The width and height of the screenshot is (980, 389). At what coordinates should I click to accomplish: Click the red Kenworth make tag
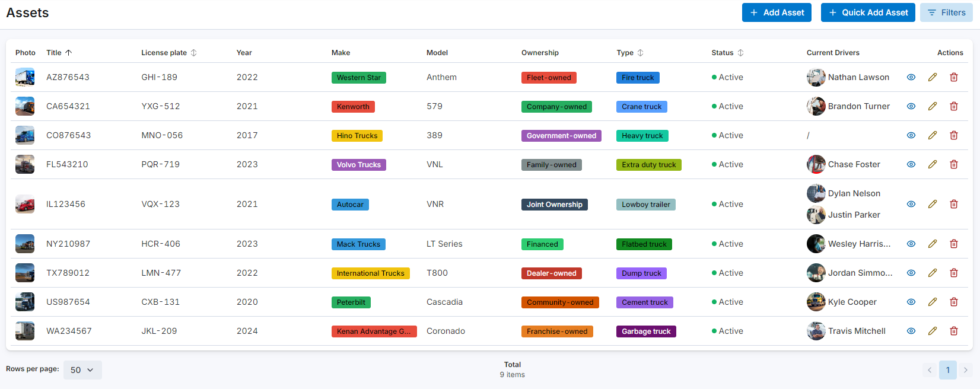(x=353, y=107)
